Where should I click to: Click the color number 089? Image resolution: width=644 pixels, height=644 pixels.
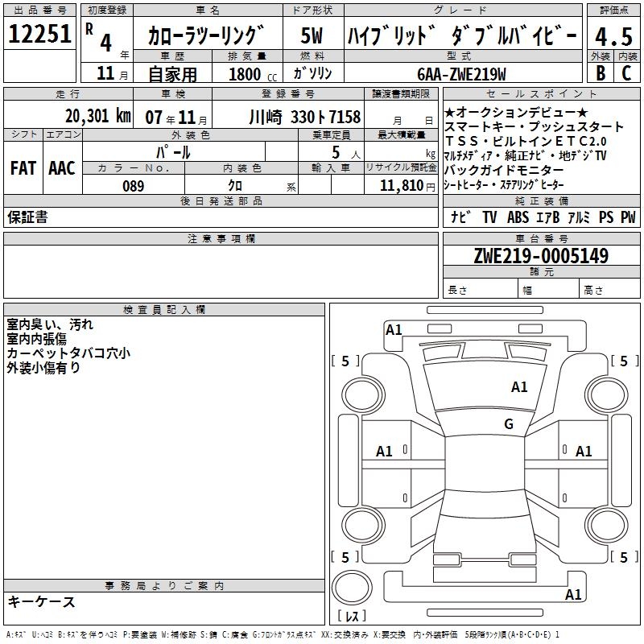tap(133, 186)
